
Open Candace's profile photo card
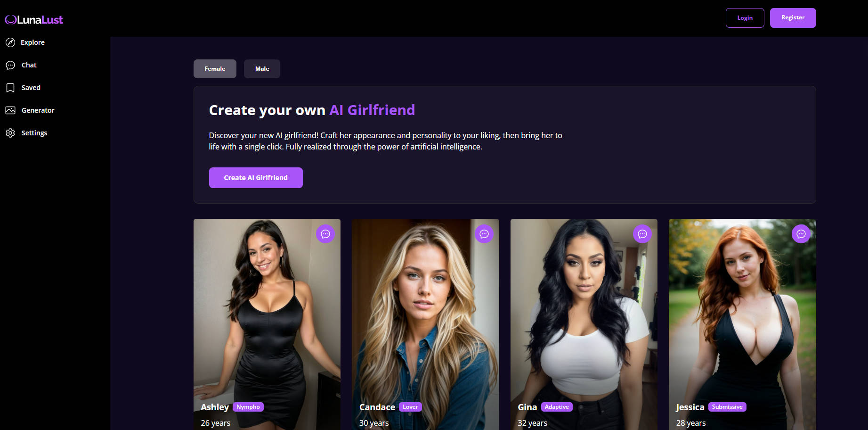[425, 324]
